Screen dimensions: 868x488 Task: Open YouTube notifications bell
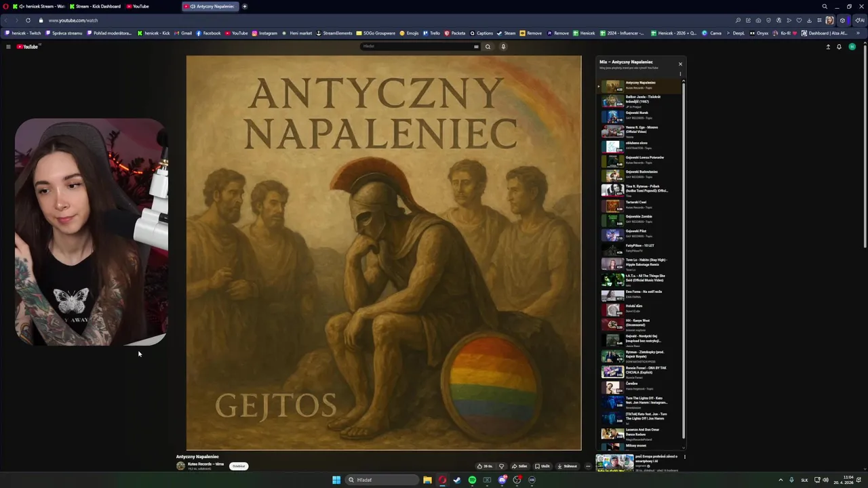[x=839, y=47]
